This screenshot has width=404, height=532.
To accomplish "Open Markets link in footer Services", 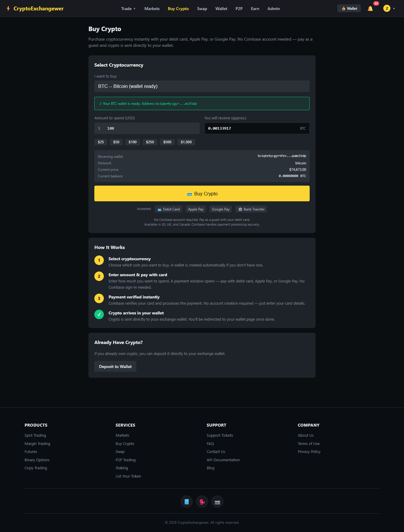I will point(122,435).
